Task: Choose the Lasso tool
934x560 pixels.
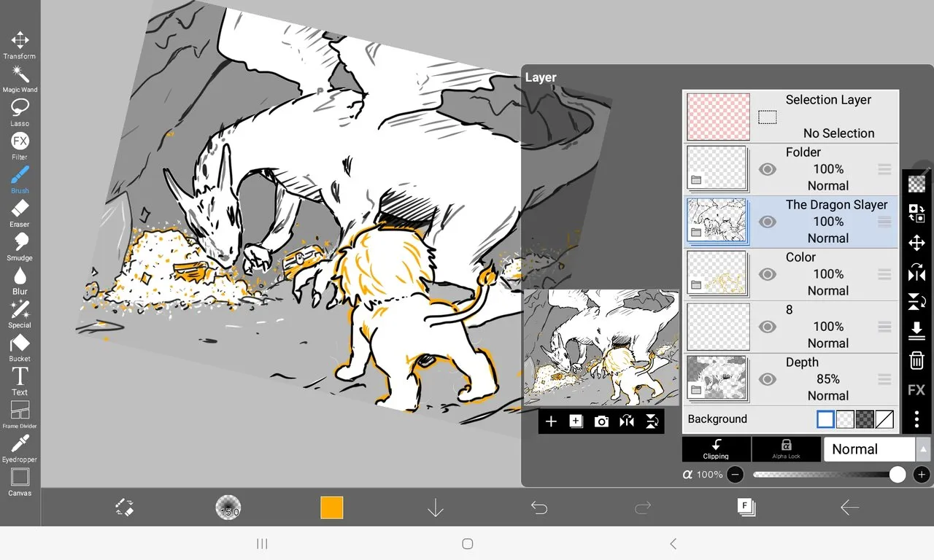Action: click(20, 112)
